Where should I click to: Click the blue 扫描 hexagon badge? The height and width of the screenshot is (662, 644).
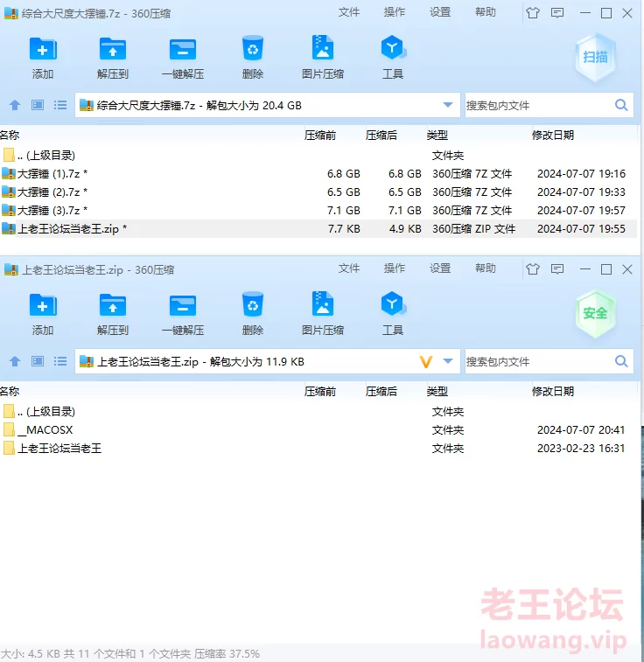(596, 58)
